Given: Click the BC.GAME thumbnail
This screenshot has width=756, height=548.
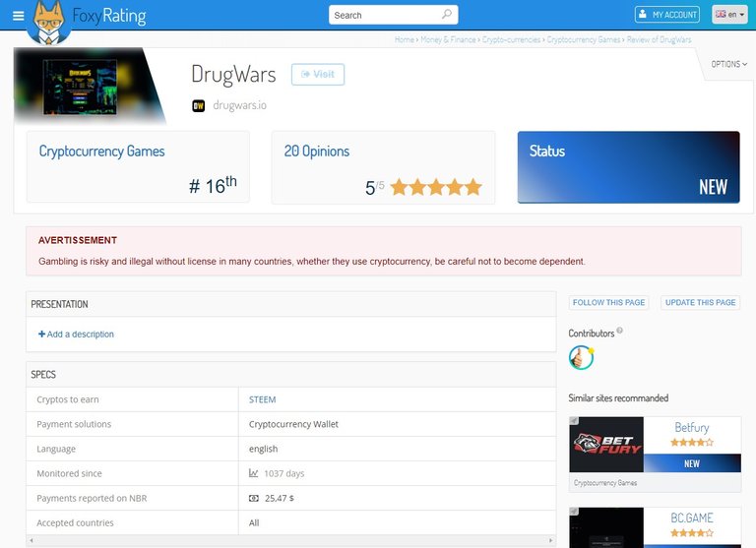Looking at the screenshot, I should [606, 527].
